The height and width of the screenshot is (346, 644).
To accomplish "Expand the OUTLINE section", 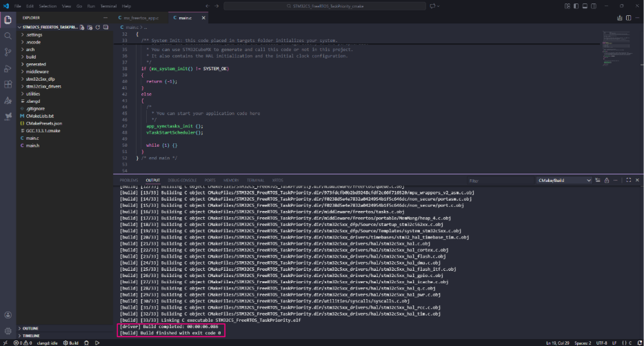I will click(31, 328).
